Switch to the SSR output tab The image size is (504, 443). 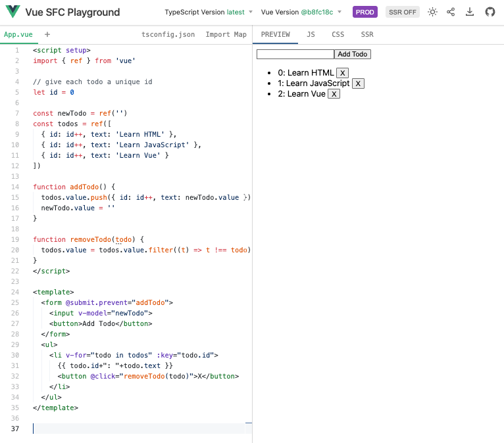coord(367,34)
